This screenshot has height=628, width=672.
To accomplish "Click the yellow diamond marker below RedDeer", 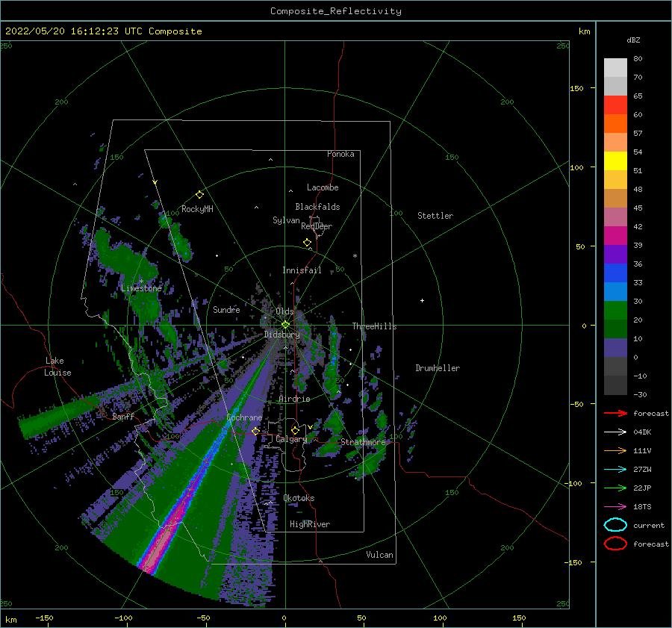I will tap(307, 243).
